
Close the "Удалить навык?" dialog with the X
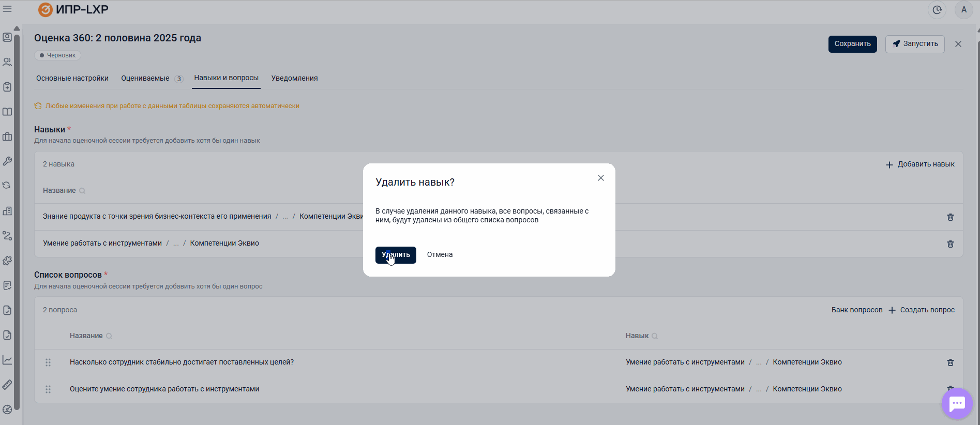coord(601,178)
